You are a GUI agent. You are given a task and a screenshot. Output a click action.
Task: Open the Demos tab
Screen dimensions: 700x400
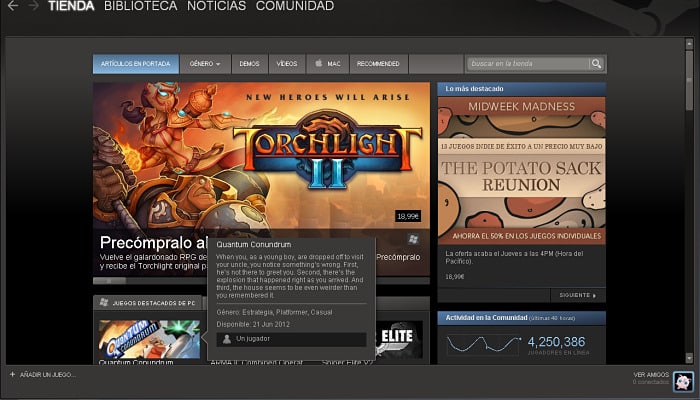(250, 64)
